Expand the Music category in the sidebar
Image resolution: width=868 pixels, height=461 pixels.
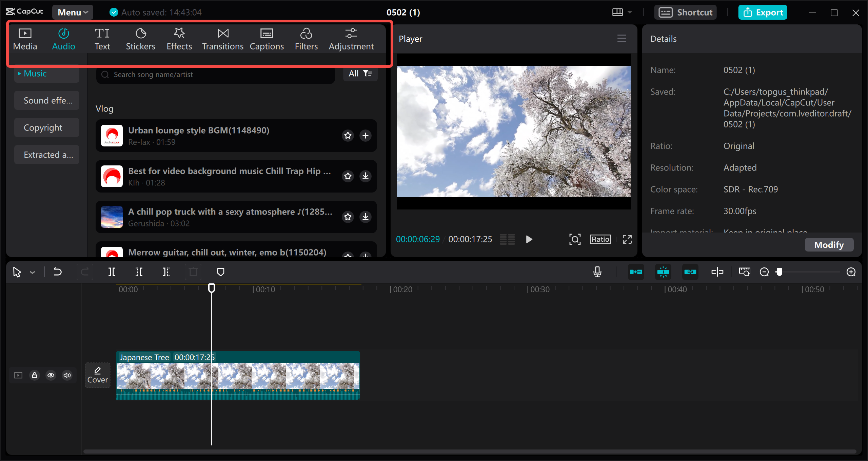pos(35,73)
